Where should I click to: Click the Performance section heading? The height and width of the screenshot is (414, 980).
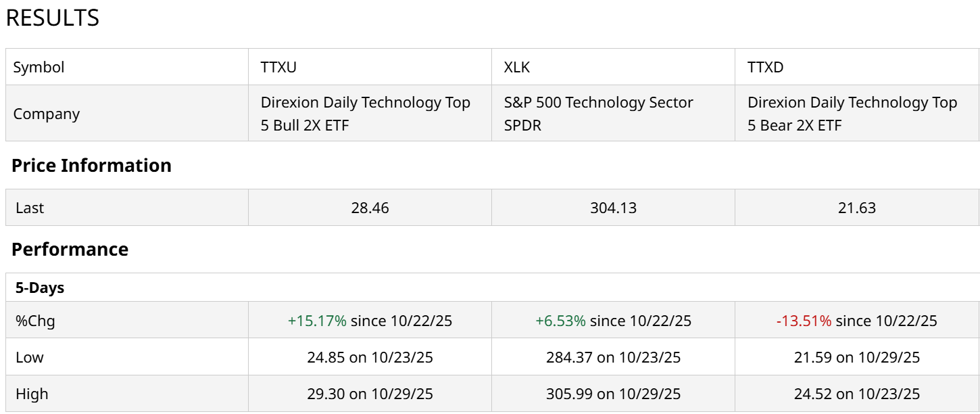[70, 250]
